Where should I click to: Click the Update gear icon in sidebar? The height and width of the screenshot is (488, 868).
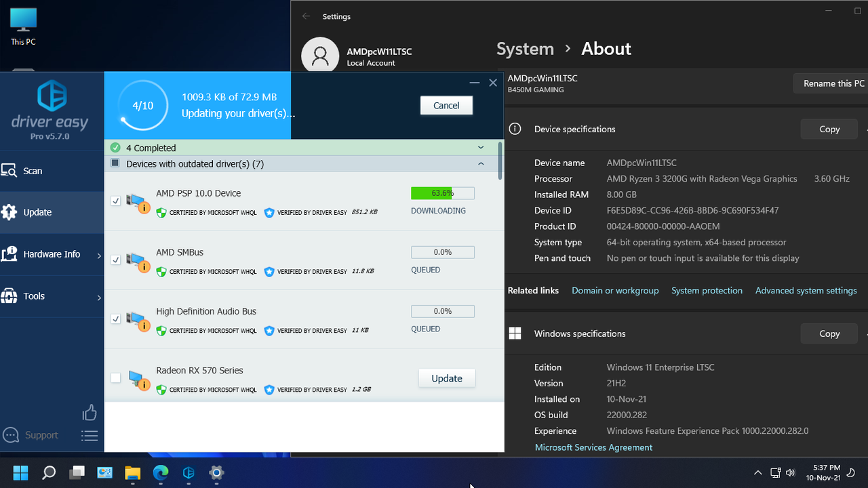click(x=9, y=212)
